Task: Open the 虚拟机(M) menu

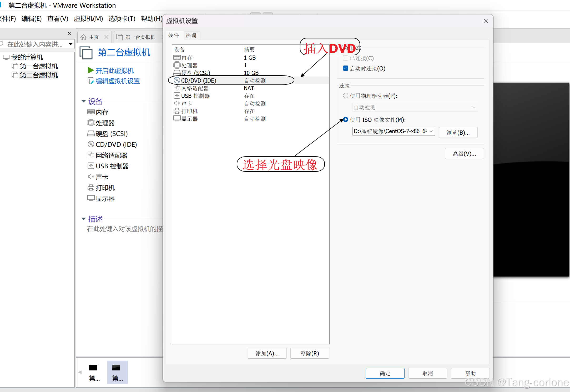Action: coord(88,19)
